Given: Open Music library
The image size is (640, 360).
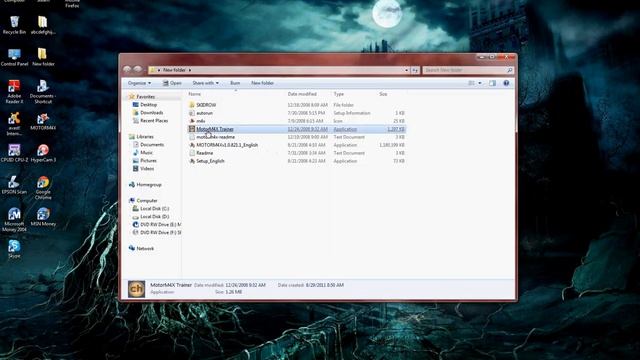Looking at the screenshot, I should click(x=146, y=153).
